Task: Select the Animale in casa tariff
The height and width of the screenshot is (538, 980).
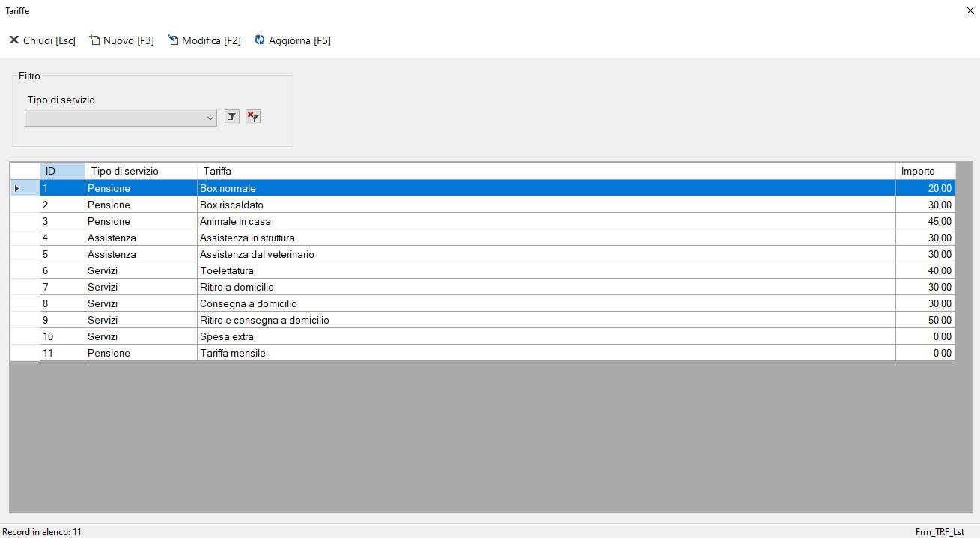Action: 235,221
